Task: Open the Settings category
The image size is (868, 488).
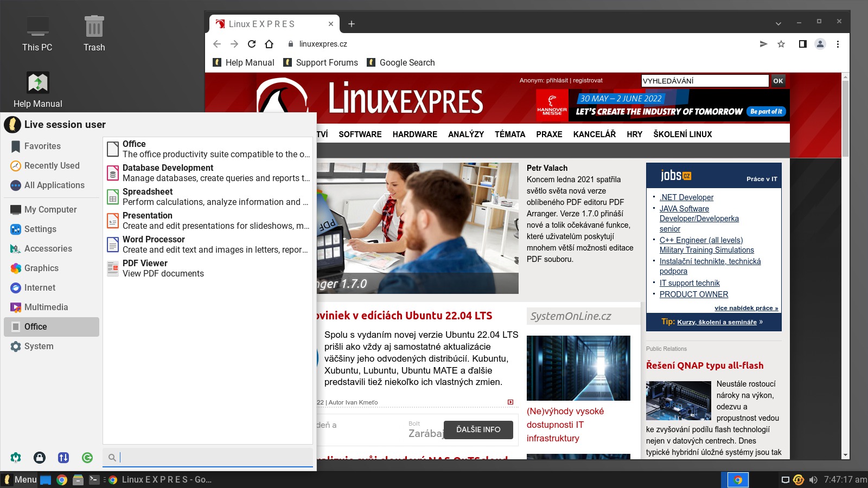Action: (52, 229)
